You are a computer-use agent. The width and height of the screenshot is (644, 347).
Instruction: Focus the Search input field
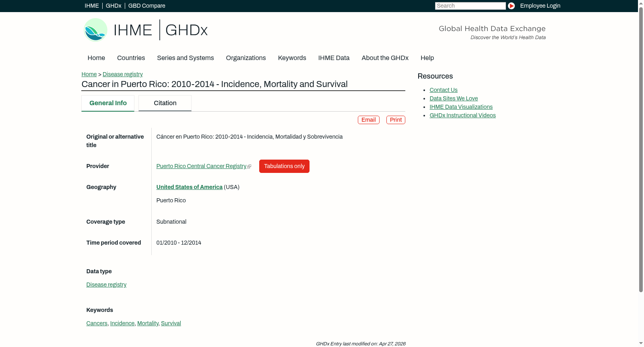point(470,6)
